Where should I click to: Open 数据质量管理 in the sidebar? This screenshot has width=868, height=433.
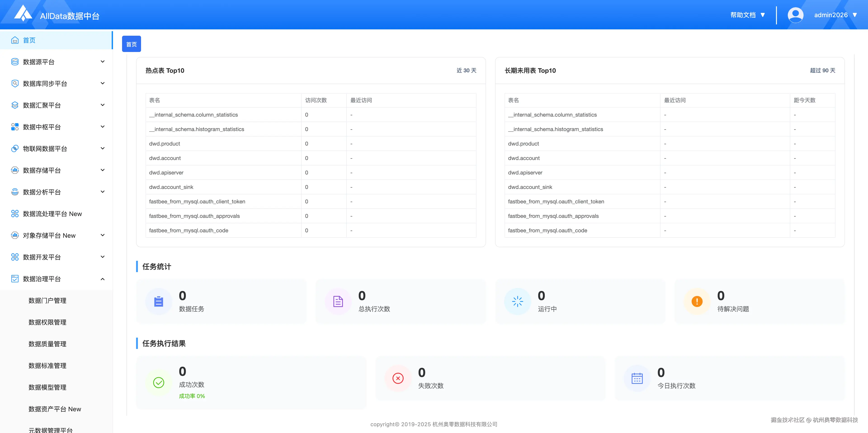pyautogui.click(x=47, y=344)
